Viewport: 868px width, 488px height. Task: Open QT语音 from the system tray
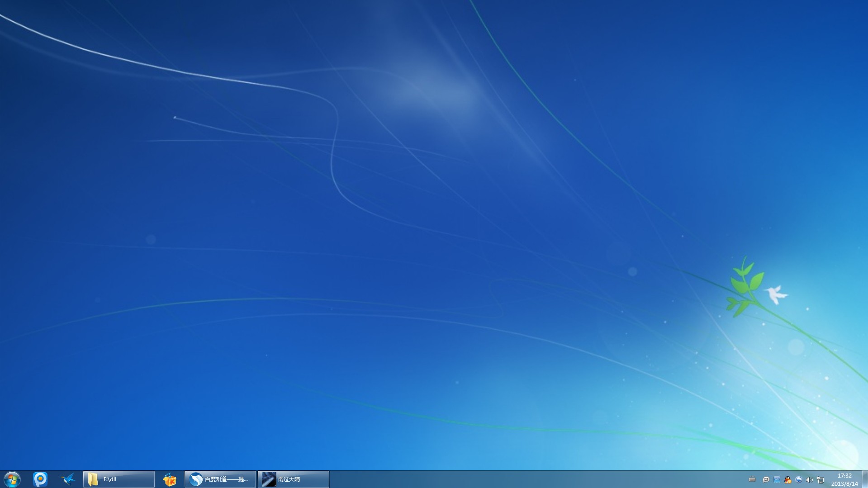(766, 479)
